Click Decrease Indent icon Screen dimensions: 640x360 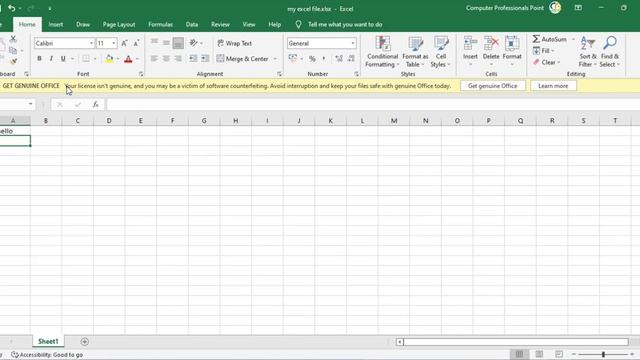193,59
